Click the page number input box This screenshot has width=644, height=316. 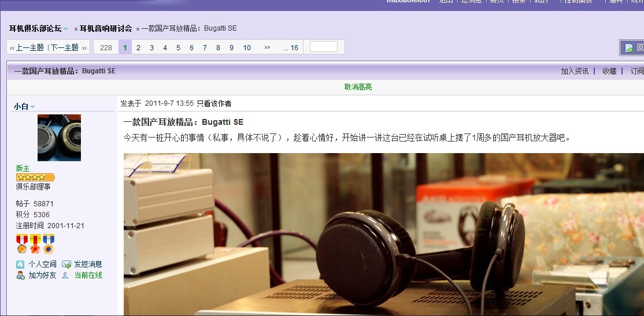click(x=324, y=47)
